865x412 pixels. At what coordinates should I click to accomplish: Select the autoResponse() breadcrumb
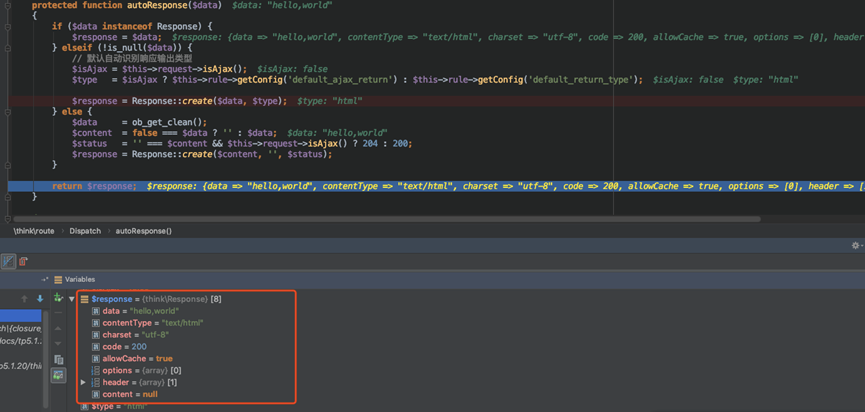click(x=143, y=231)
